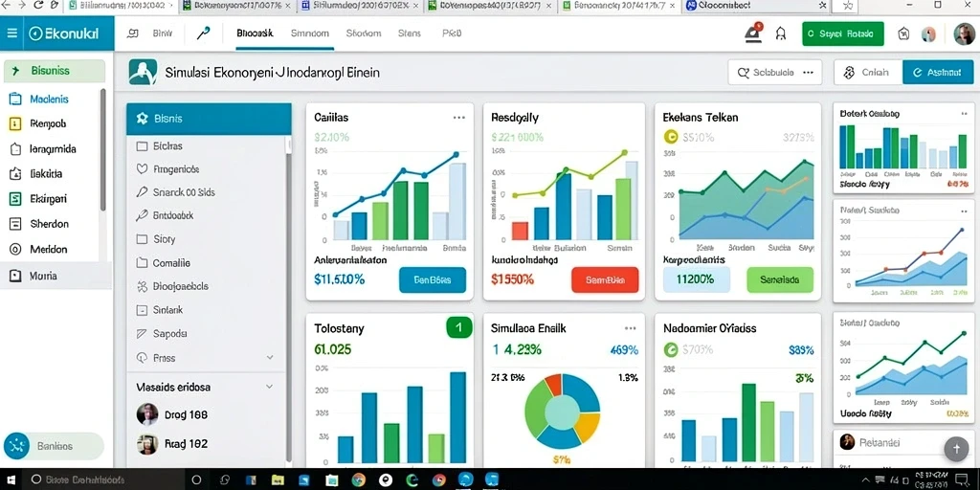Open the Cailias card three-dot menu

458,118
